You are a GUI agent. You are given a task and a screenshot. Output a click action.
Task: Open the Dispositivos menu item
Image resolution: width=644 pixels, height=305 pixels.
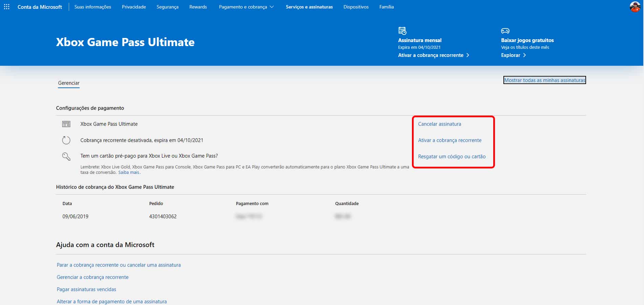coord(356,7)
